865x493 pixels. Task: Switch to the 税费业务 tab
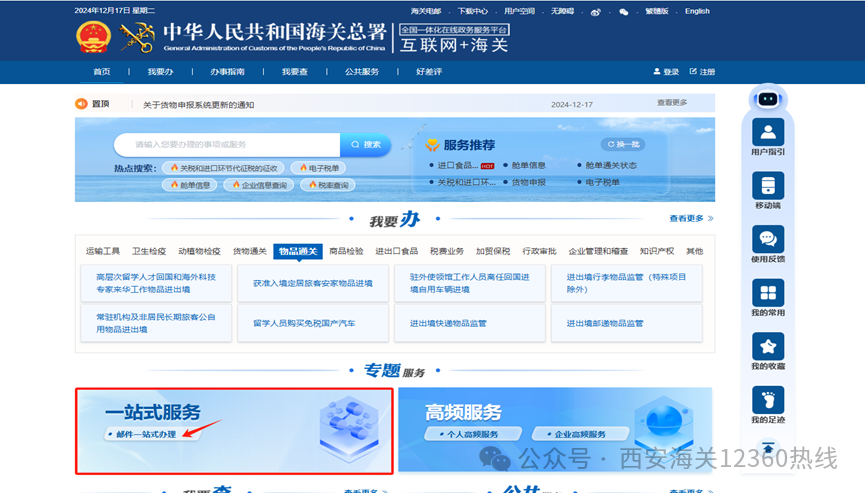coord(447,251)
